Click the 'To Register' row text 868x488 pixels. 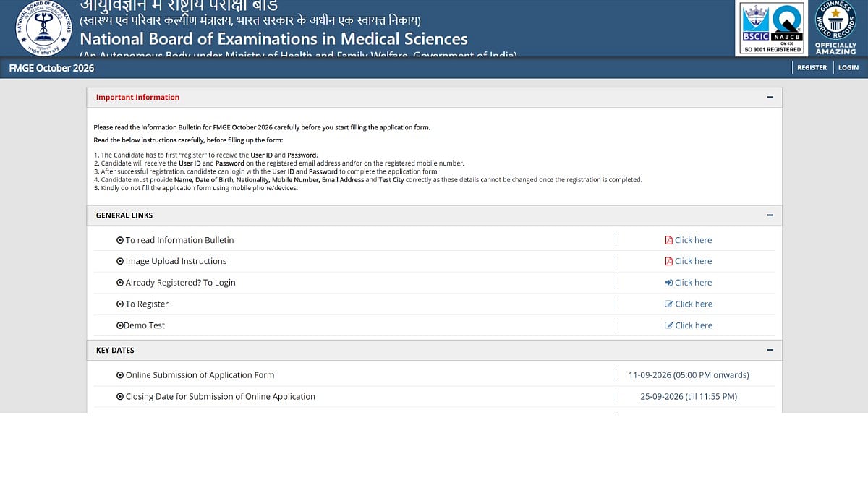point(147,304)
